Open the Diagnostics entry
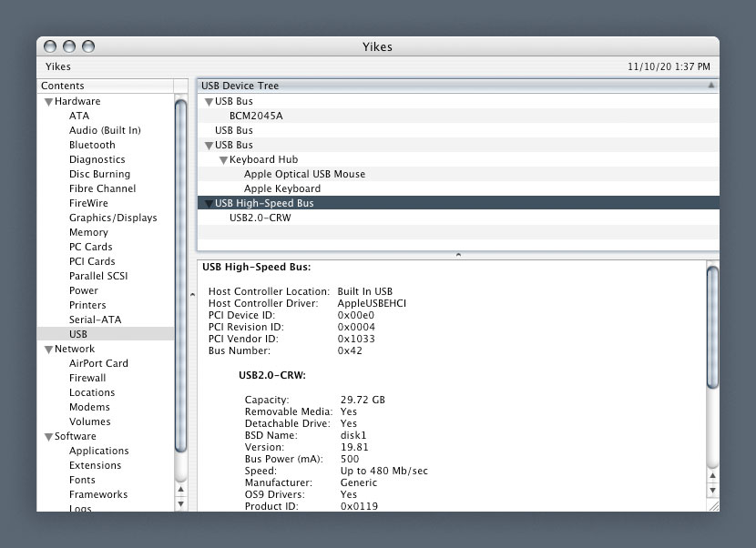Image resolution: width=756 pixels, height=548 pixels. pyautogui.click(x=97, y=159)
